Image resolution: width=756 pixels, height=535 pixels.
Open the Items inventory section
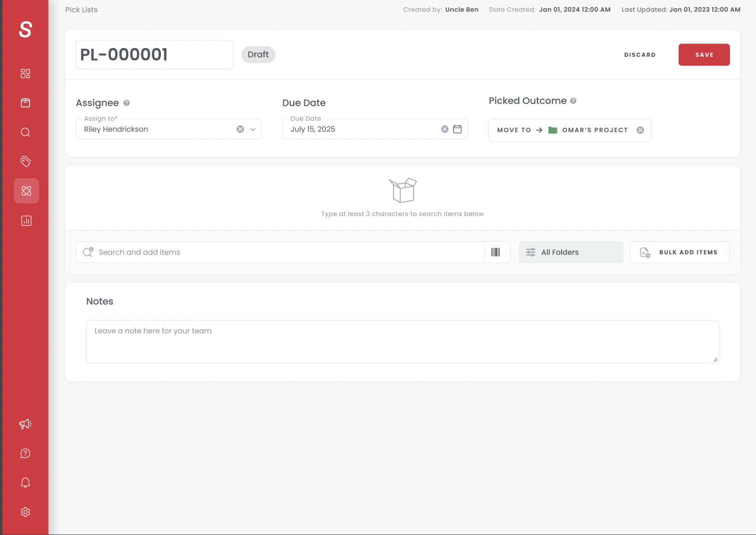click(x=25, y=103)
